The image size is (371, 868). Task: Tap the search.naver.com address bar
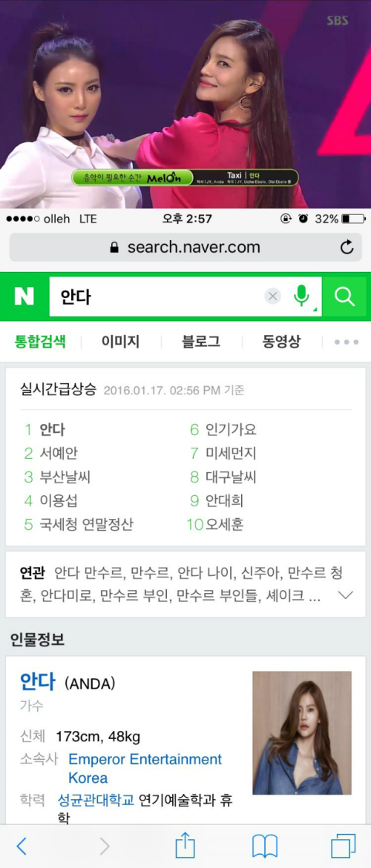(x=185, y=248)
